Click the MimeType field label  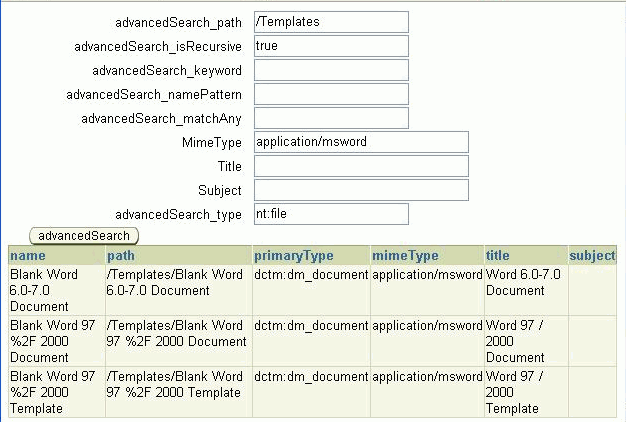pos(212,143)
